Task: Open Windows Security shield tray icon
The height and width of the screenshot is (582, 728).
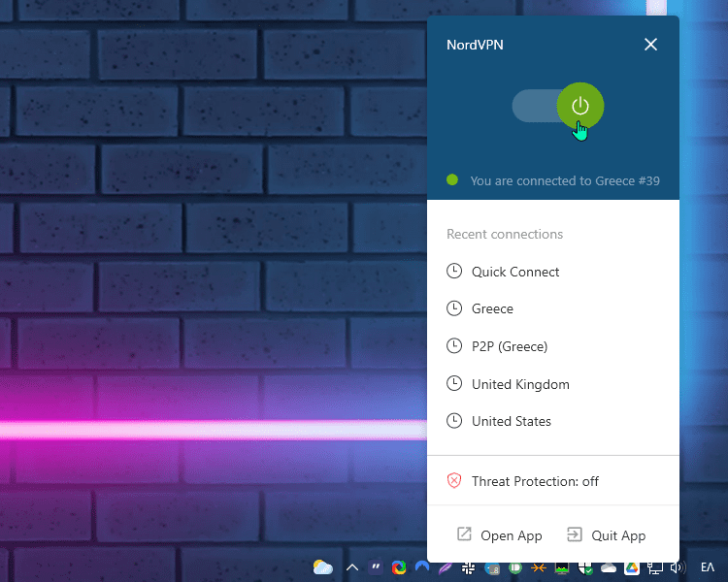Action: coord(585,567)
